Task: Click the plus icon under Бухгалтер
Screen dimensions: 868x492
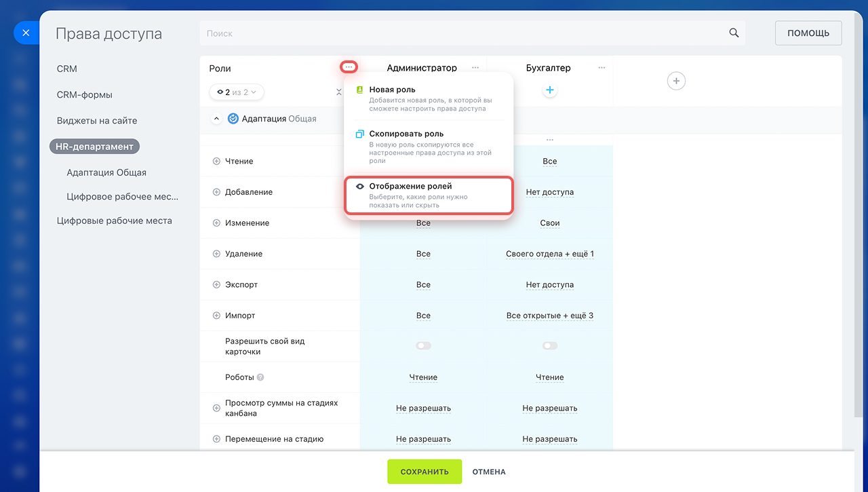Action: click(550, 90)
